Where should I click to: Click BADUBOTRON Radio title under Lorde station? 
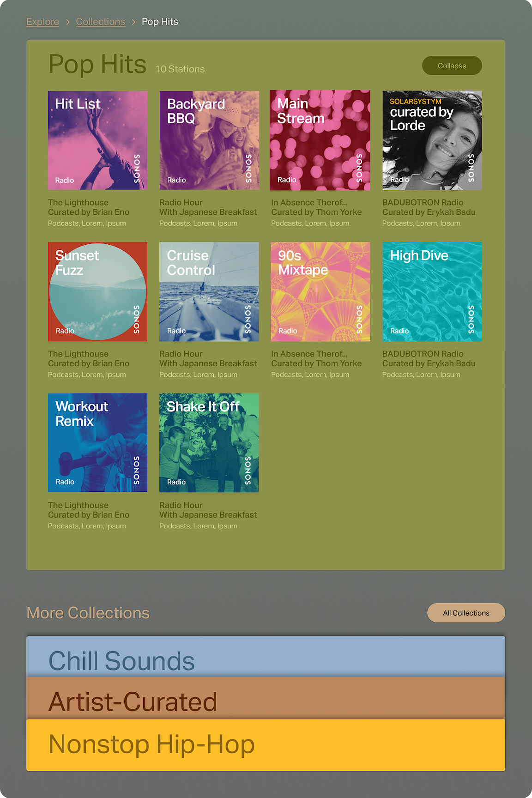tap(423, 202)
